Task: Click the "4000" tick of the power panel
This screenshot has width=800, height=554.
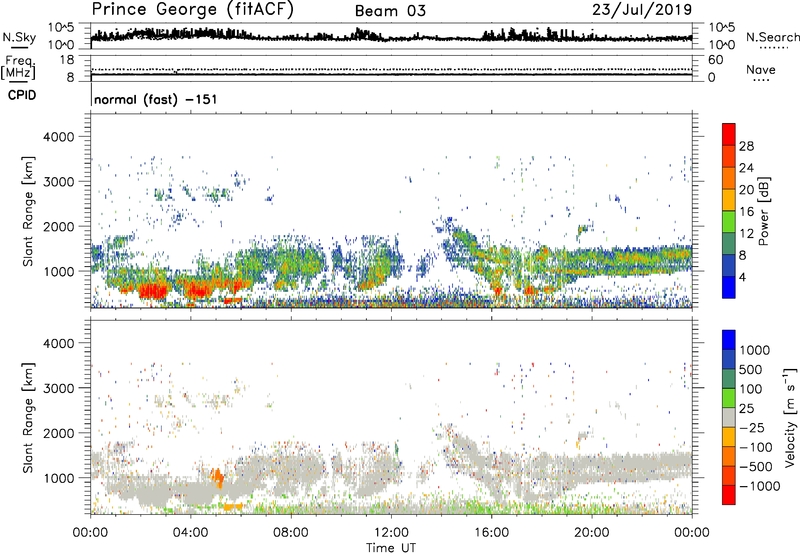Action: click(58, 137)
